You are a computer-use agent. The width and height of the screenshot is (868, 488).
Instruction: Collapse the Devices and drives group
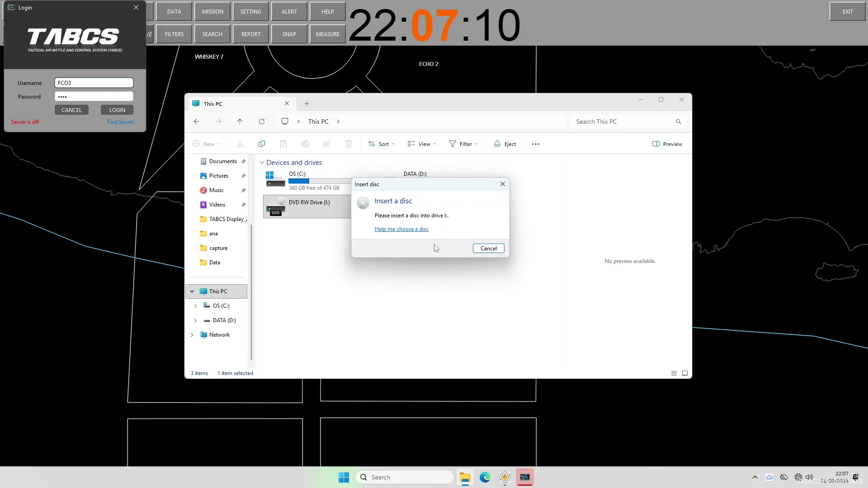[x=262, y=163]
